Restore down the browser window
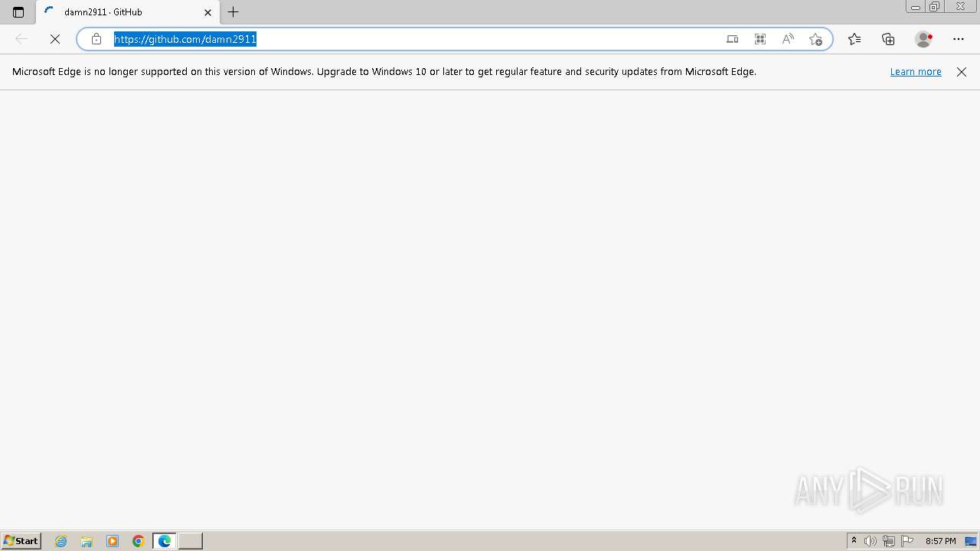This screenshot has width=980, height=551. 935,7
